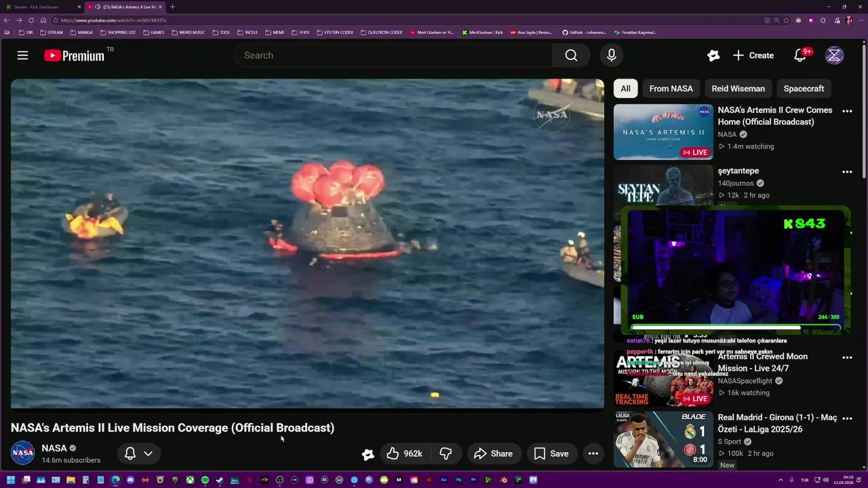
Task: Open options for Artemis II Crew Comes Home
Action: click(847, 111)
